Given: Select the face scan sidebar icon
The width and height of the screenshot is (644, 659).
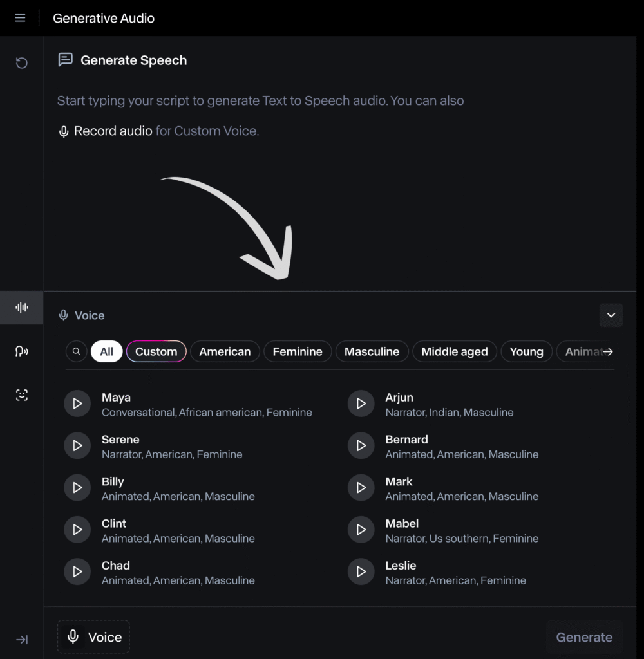Looking at the screenshot, I should pyautogui.click(x=22, y=395).
